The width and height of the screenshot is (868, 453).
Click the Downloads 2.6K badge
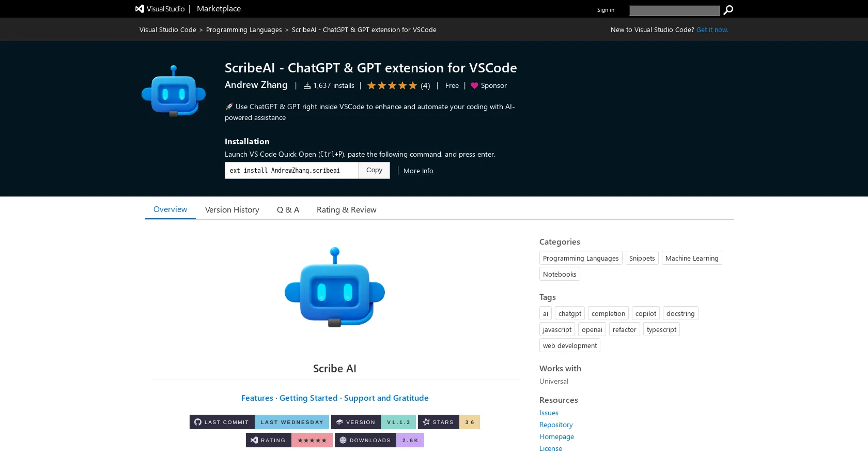pos(379,440)
